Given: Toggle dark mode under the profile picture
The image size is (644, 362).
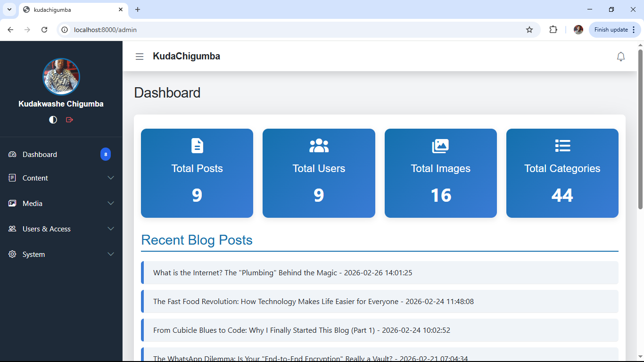Looking at the screenshot, I should (x=53, y=120).
